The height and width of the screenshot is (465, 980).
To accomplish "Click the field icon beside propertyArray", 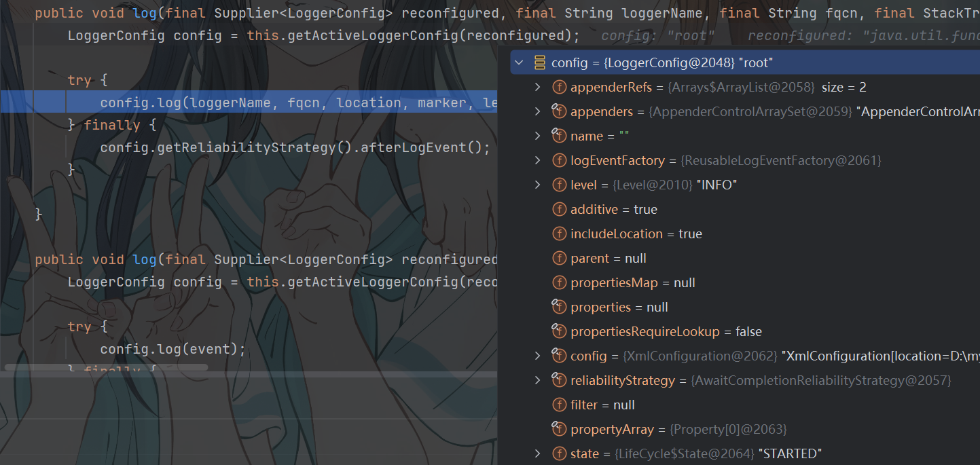I will click(559, 430).
